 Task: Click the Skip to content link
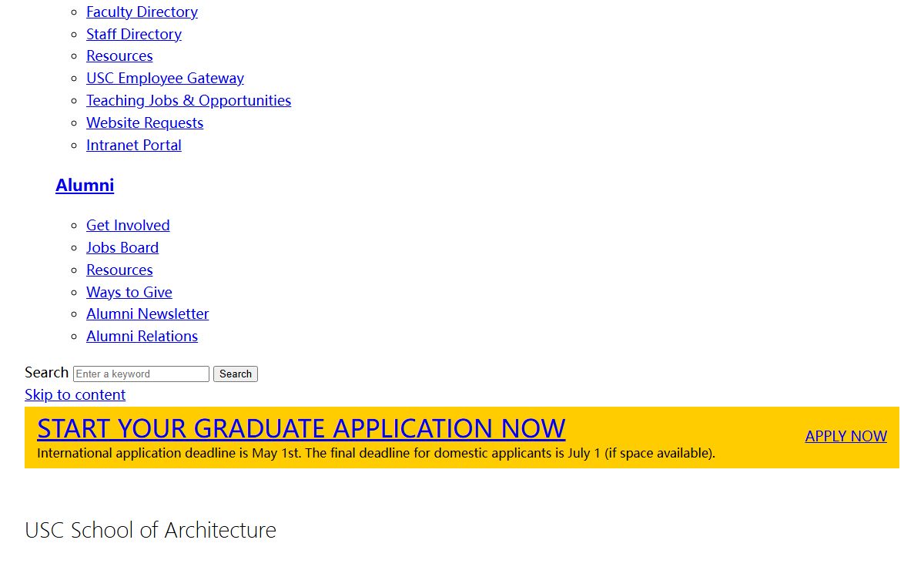click(x=75, y=394)
